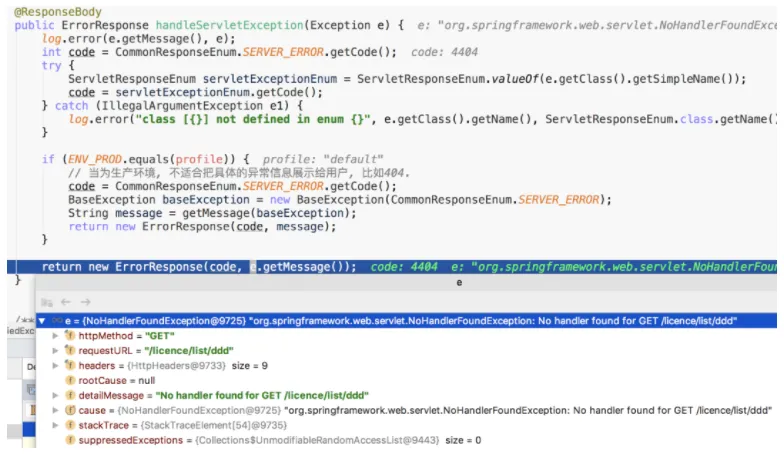The height and width of the screenshot is (459, 784).
Task: Select the stackTrace {StackTraceElement[54]@9735} value
Action: (214, 426)
